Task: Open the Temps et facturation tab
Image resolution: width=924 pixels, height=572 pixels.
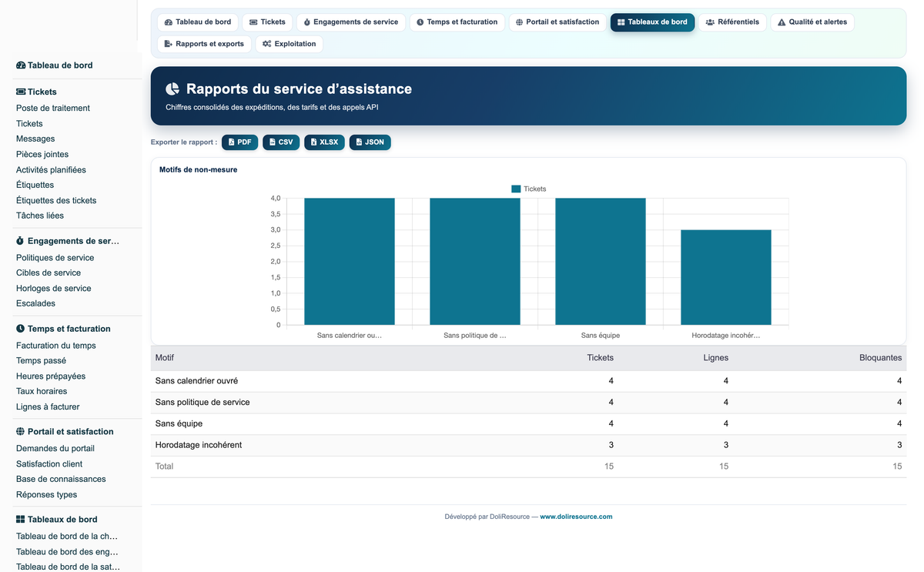Action: coord(457,22)
